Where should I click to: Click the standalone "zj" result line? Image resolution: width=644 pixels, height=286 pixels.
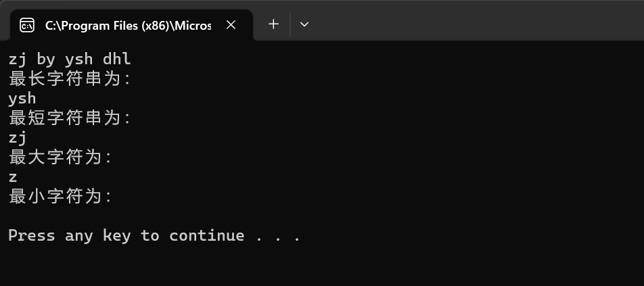(x=18, y=138)
